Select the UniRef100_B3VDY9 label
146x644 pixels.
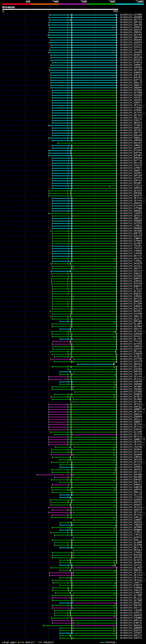click(131, 63)
